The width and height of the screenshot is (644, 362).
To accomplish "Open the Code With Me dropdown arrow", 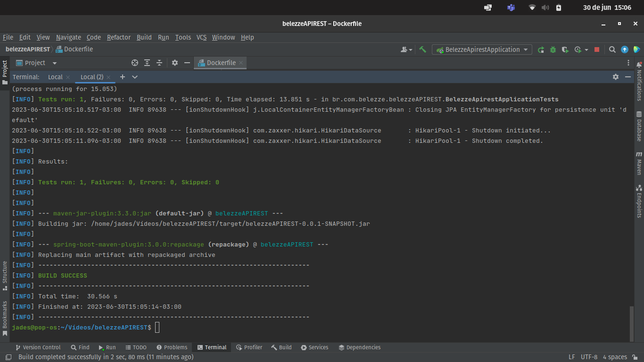I will (x=411, y=50).
